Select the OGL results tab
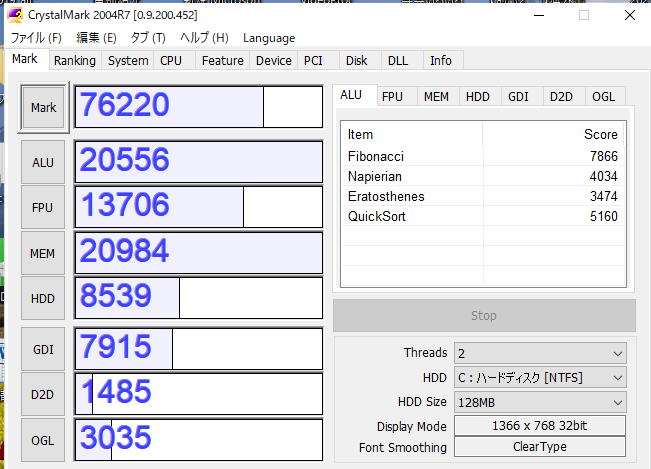This screenshot has height=469, width=651. point(603,97)
